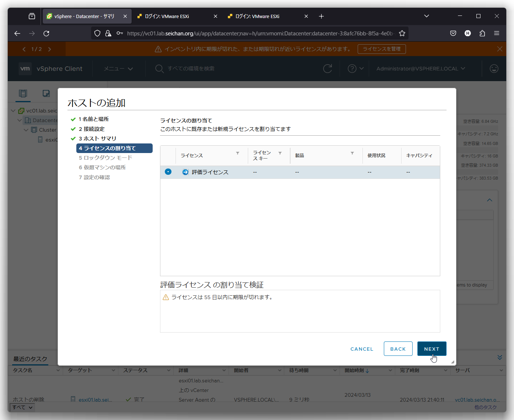The image size is (514, 420).
Task: Click the browser back arrow
Action: [17, 34]
